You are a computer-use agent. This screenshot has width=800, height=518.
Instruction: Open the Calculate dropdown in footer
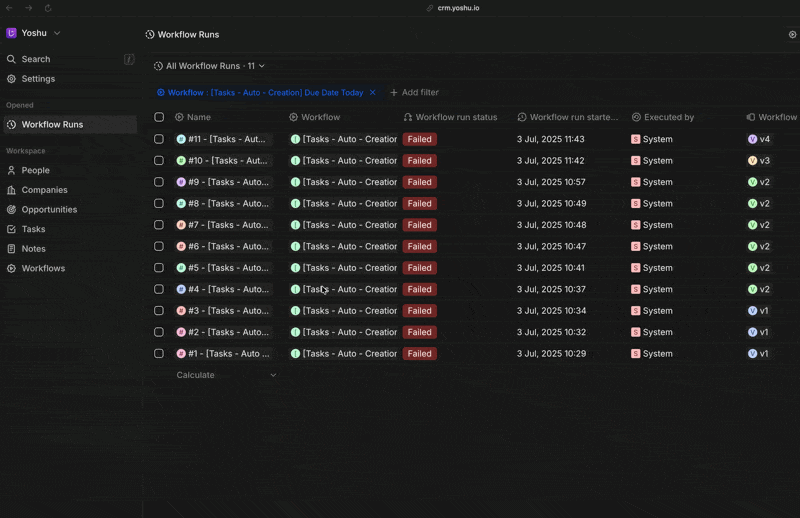pyautogui.click(x=226, y=375)
